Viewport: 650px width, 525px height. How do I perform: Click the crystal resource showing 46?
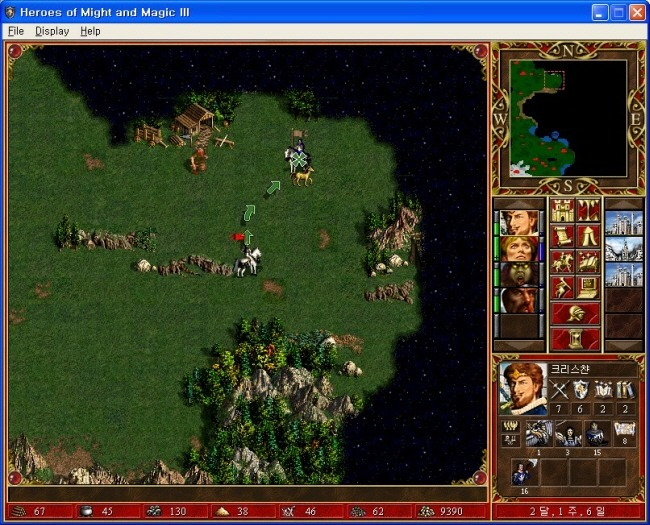[x=310, y=511]
